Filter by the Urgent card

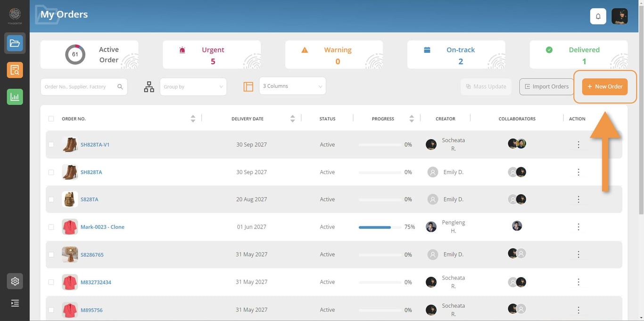(212, 55)
